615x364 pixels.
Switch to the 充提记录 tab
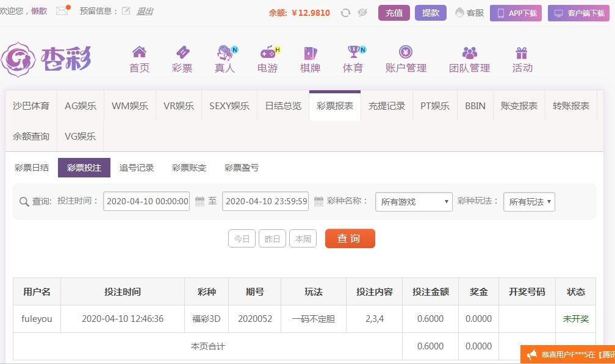(387, 105)
